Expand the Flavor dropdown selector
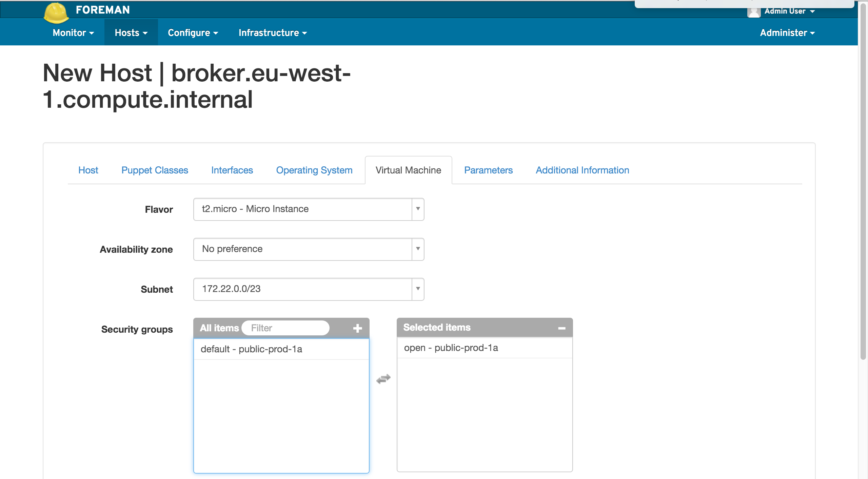 [x=417, y=209]
